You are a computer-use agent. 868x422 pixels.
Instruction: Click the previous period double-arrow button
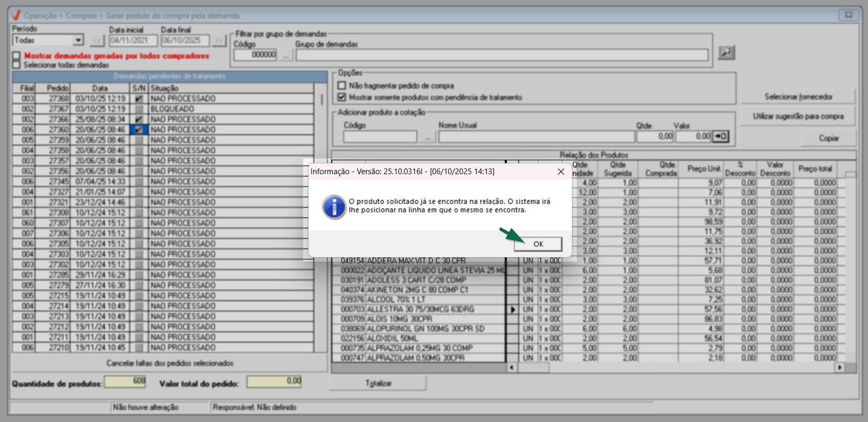[x=97, y=40]
